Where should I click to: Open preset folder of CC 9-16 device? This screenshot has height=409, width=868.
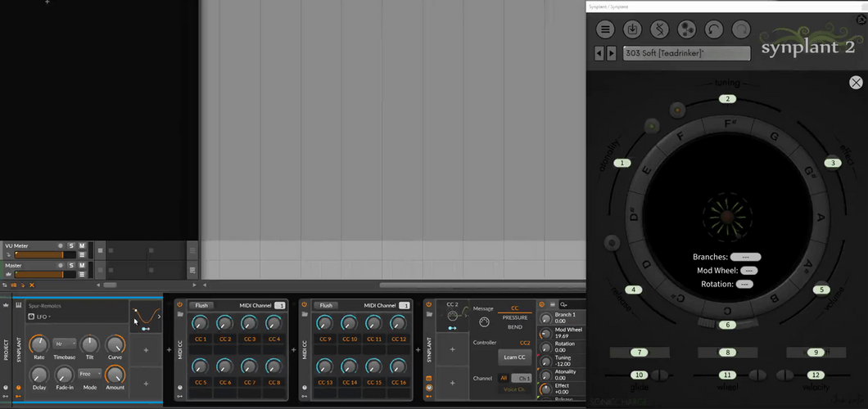tap(305, 314)
